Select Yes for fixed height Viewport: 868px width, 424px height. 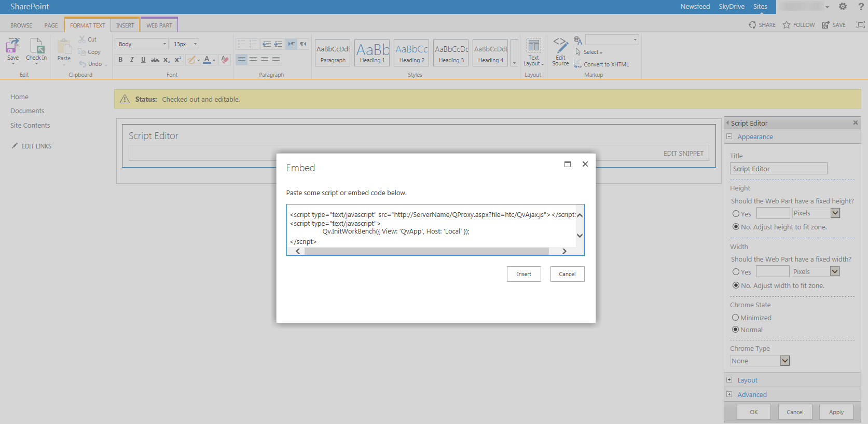(736, 214)
